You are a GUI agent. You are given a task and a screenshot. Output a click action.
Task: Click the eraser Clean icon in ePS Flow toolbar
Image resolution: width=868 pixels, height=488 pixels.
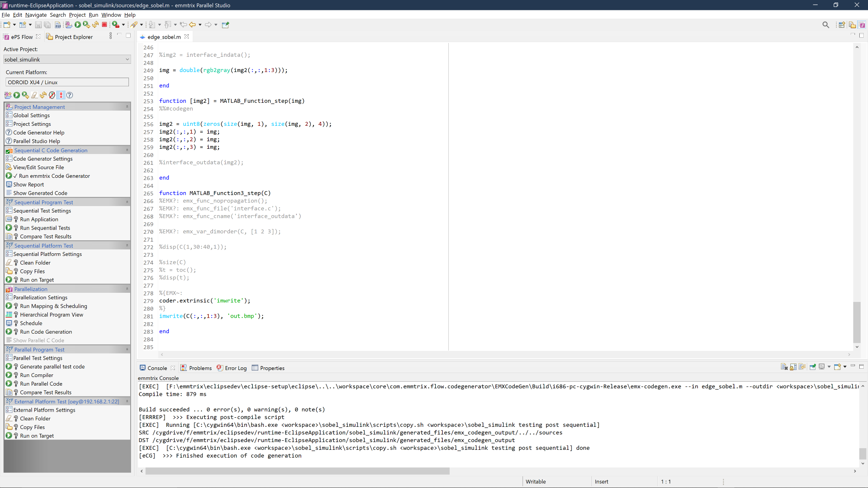click(34, 95)
